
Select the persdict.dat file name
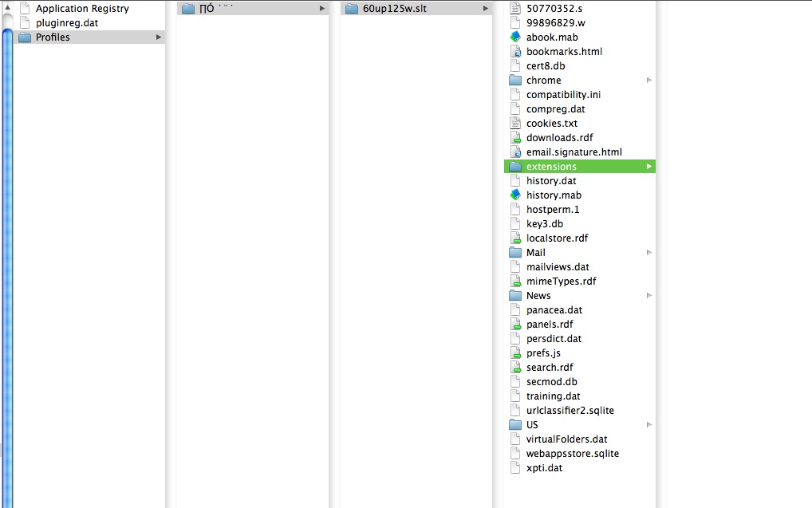coord(554,339)
